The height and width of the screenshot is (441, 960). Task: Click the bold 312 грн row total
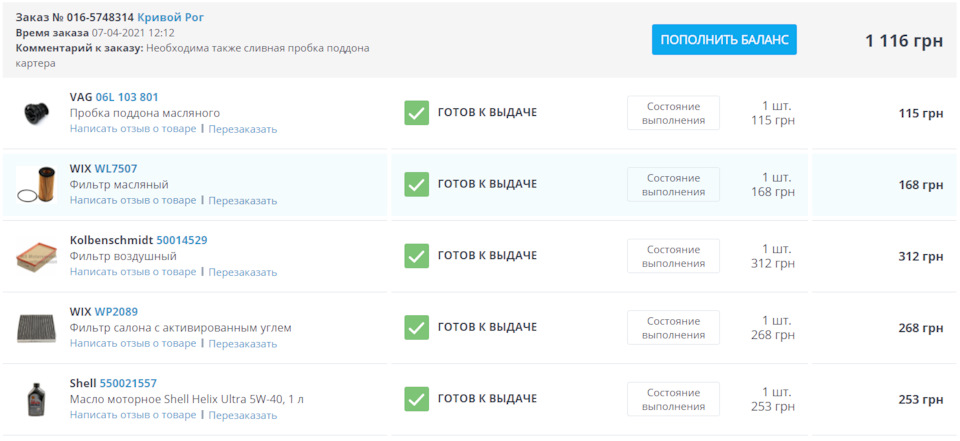pyautogui.click(x=921, y=257)
